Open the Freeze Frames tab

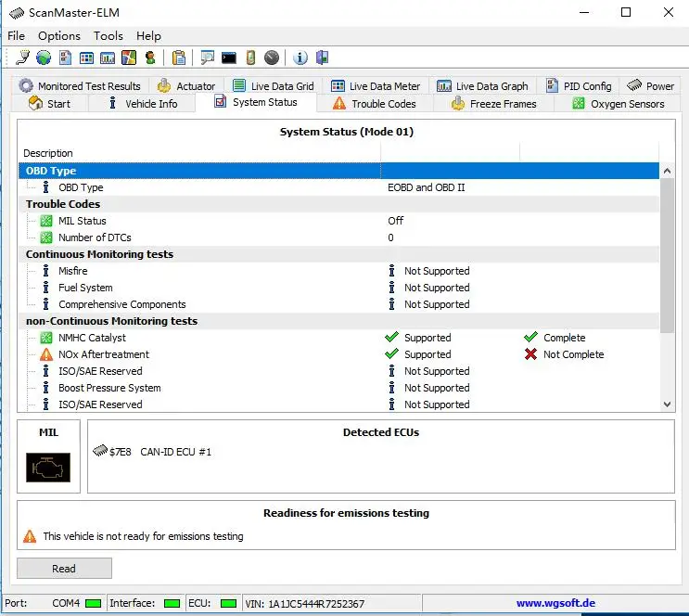pos(494,104)
